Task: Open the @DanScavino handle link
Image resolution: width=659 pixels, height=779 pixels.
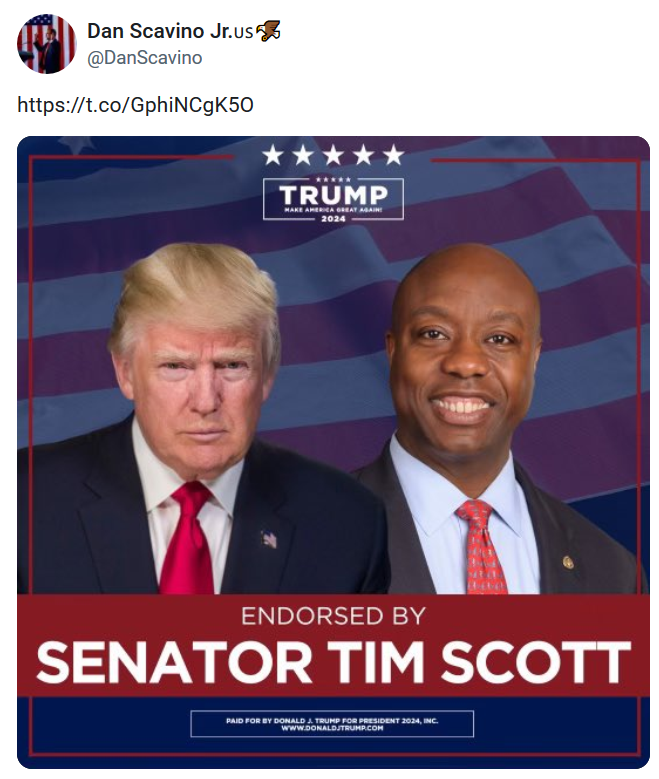Action: 145,58
